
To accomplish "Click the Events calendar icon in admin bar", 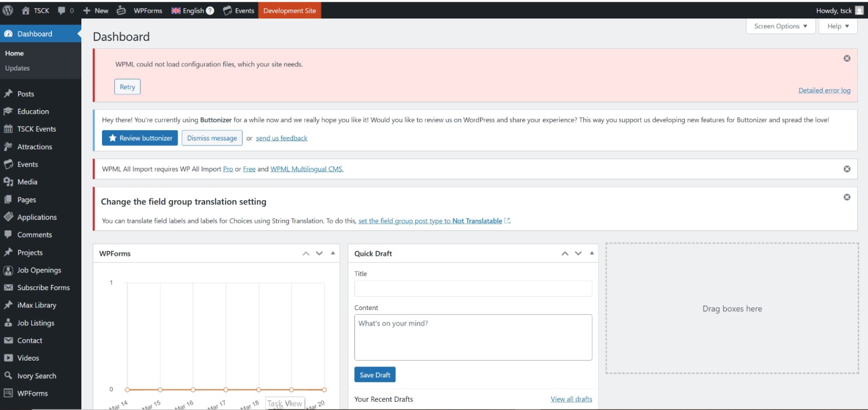I will click(227, 10).
